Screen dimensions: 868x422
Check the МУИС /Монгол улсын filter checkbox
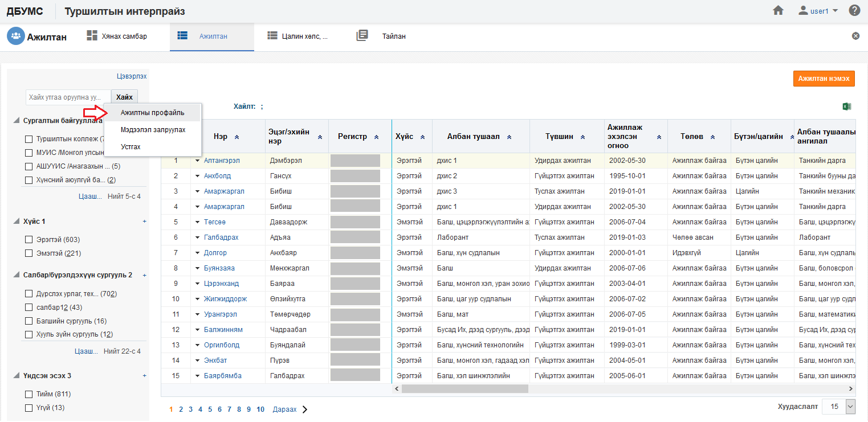(x=28, y=153)
